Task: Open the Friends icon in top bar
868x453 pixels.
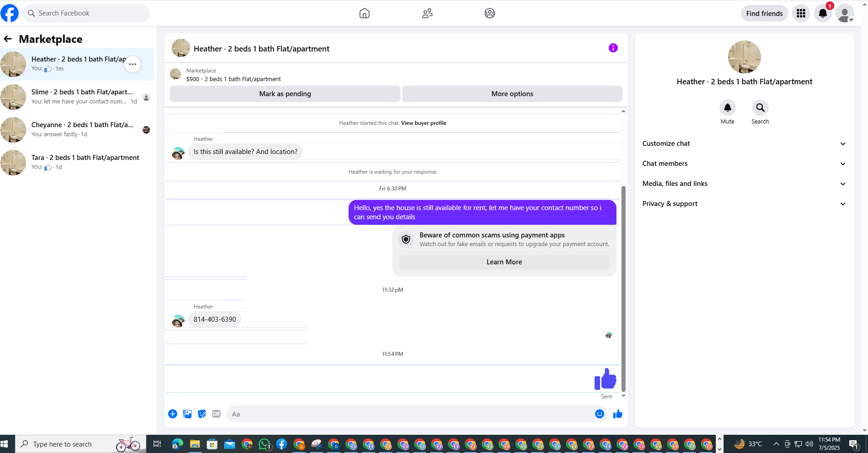Action: 427,13
